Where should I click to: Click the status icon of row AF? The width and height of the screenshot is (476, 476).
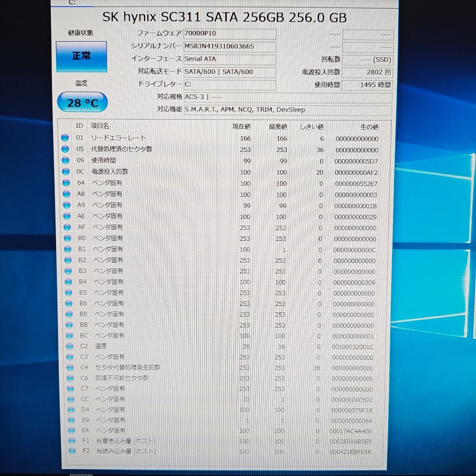[x=67, y=227]
